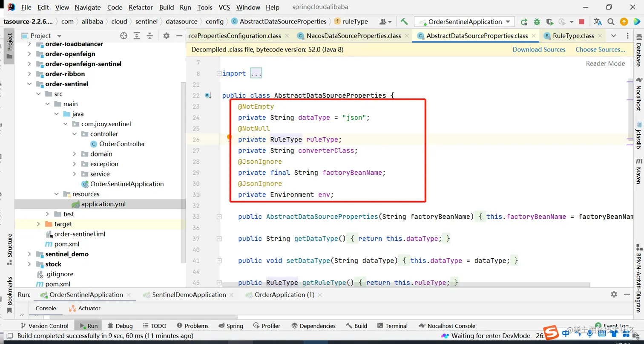Screen dimensions: 644x344
Task: Expand the order-ribbon module
Action: pos(29,74)
